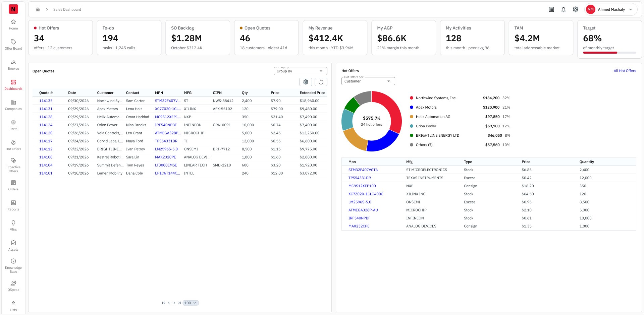
Task: Open quote 114124
Action: [x=46, y=125]
